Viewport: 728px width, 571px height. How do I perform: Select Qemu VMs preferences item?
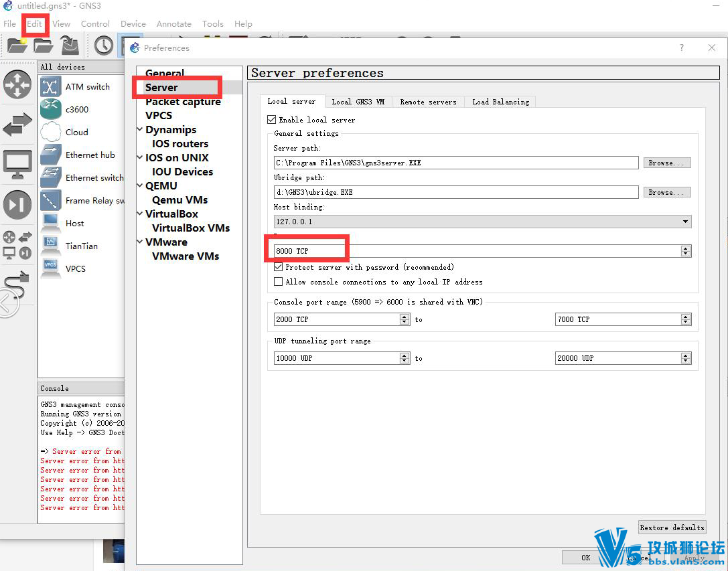pos(179,199)
